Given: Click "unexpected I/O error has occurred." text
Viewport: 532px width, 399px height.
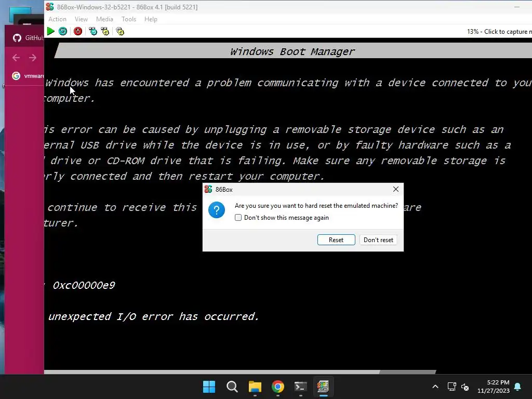Looking at the screenshot, I should [x=154, y=316].
